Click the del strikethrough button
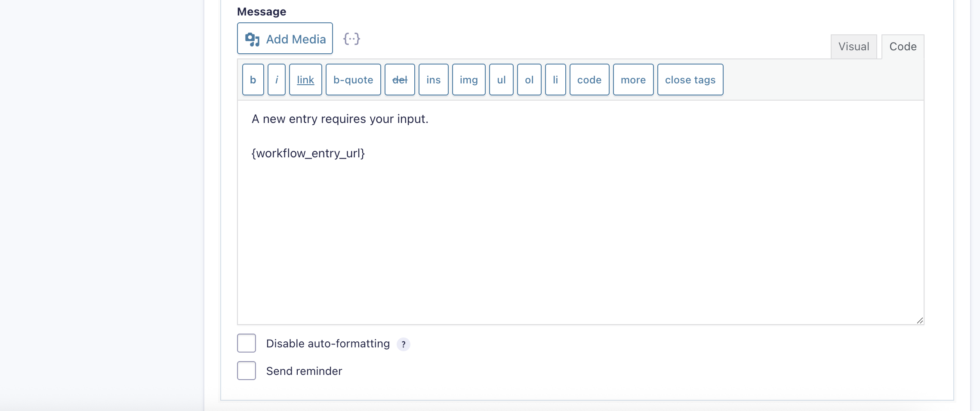This screenshot has height=411, width=980. [x=400, y=80]
